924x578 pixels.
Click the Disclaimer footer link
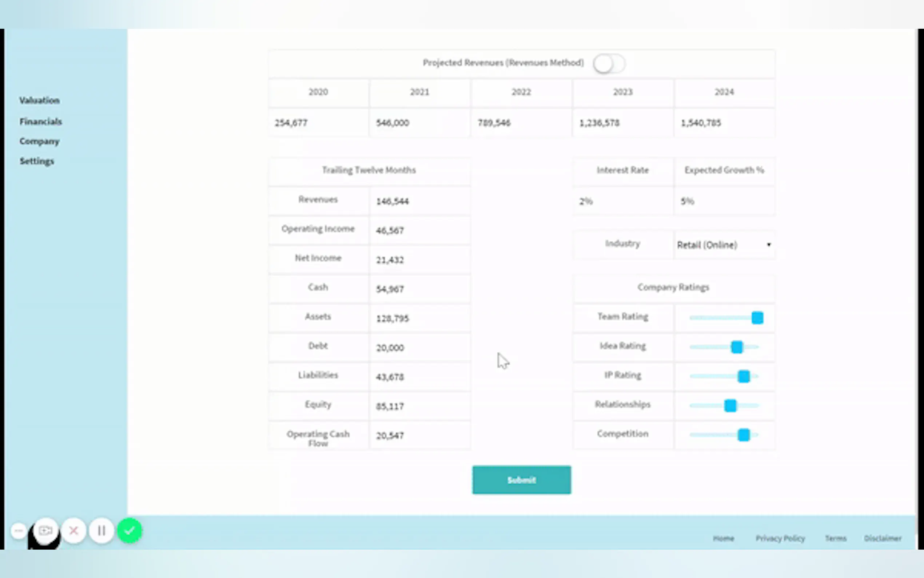(x=883, y=538)
